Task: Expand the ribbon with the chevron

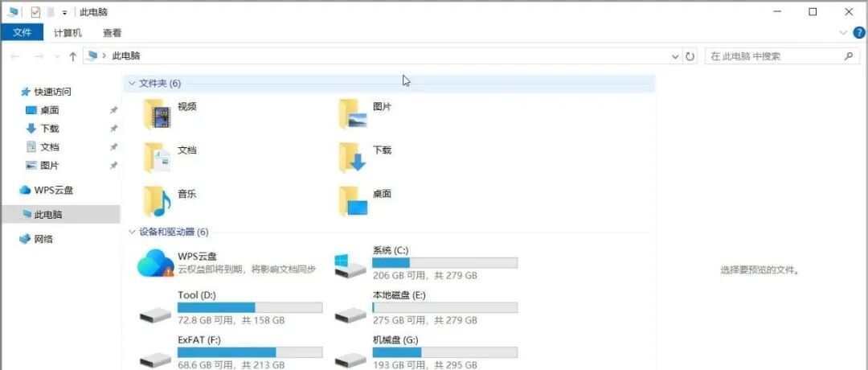Action: coord(843,33)
